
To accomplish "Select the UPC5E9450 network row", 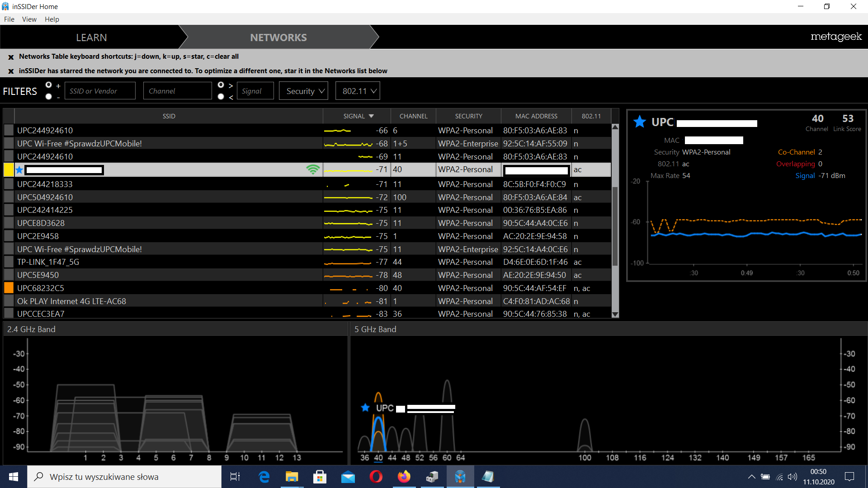I will point(307,275).
